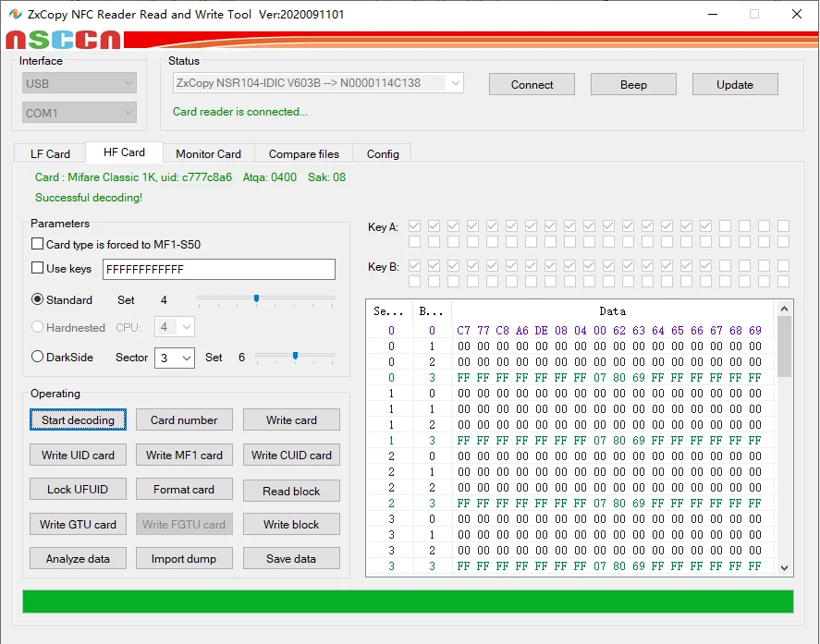This screenshot has height=644, width=820.
Task: Click the Import dump button
Action: [x=184, y=558]
